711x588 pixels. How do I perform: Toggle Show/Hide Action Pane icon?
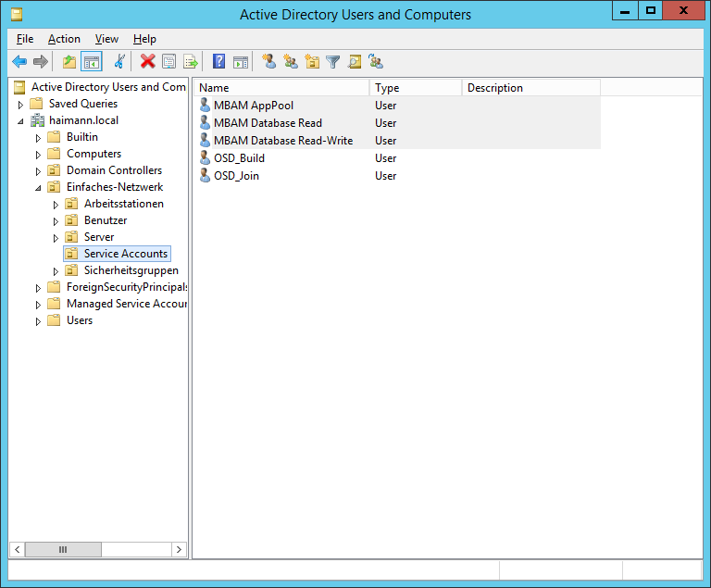click(x=241, y=61)
